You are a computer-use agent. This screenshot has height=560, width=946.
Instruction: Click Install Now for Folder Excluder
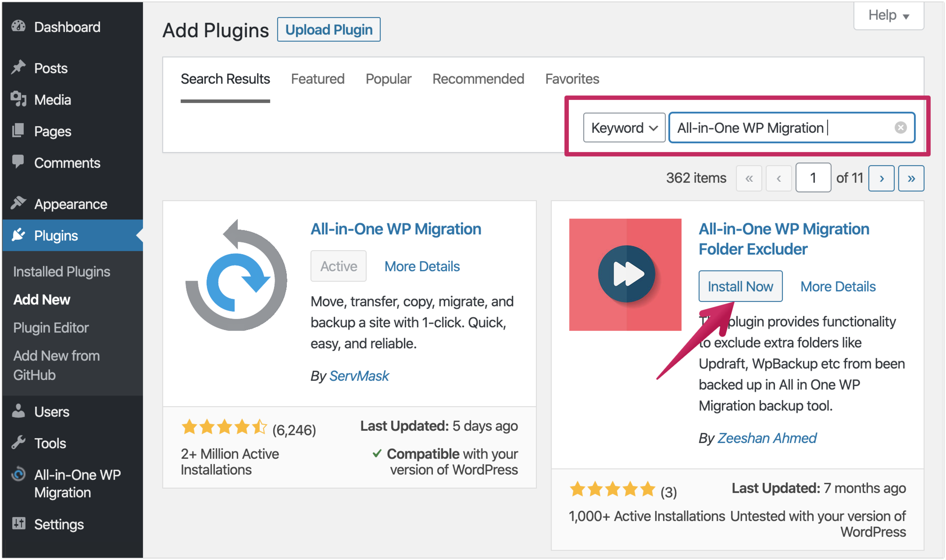[741, 286]
